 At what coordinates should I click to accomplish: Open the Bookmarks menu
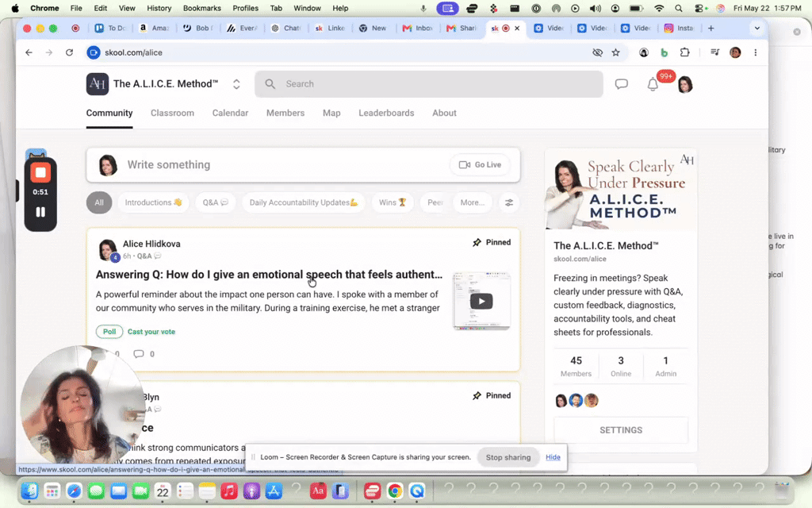pyautogui.click(x=202, y=8)
